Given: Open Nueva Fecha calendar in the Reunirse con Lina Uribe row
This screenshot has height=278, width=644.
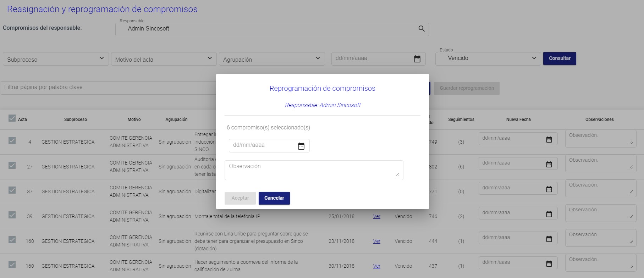Looking at the screenshot, I should (549, 239).
